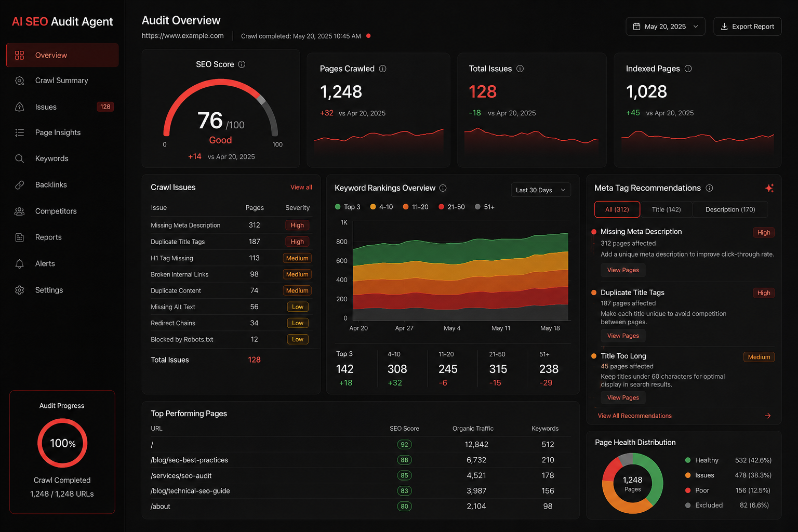The height and width of the screenshot is (532, 798).
Task: Click the Alerts bell icon
Action: [x=19, y=264]
